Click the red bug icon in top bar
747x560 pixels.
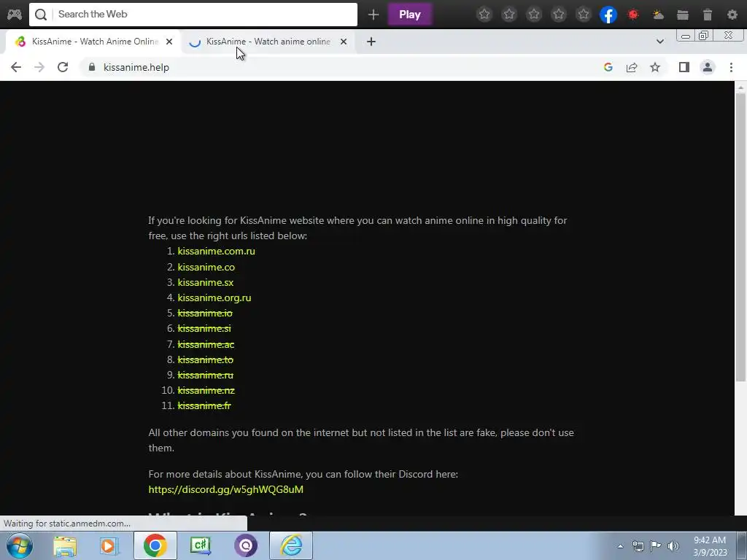tap(633, 15)
